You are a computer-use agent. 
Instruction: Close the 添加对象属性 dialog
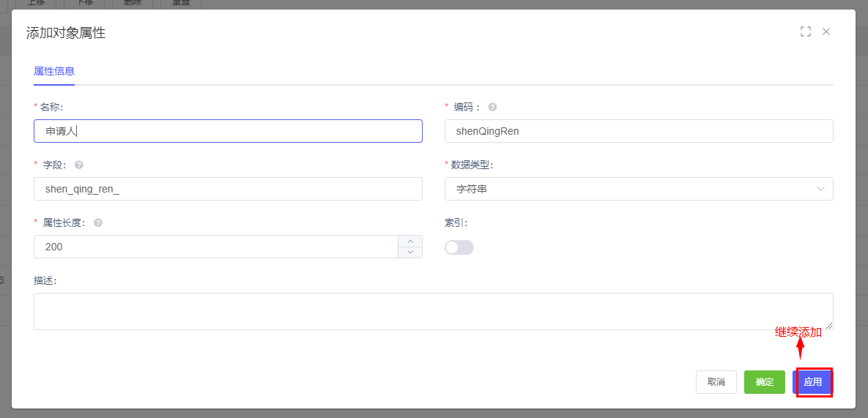point(826,31)
